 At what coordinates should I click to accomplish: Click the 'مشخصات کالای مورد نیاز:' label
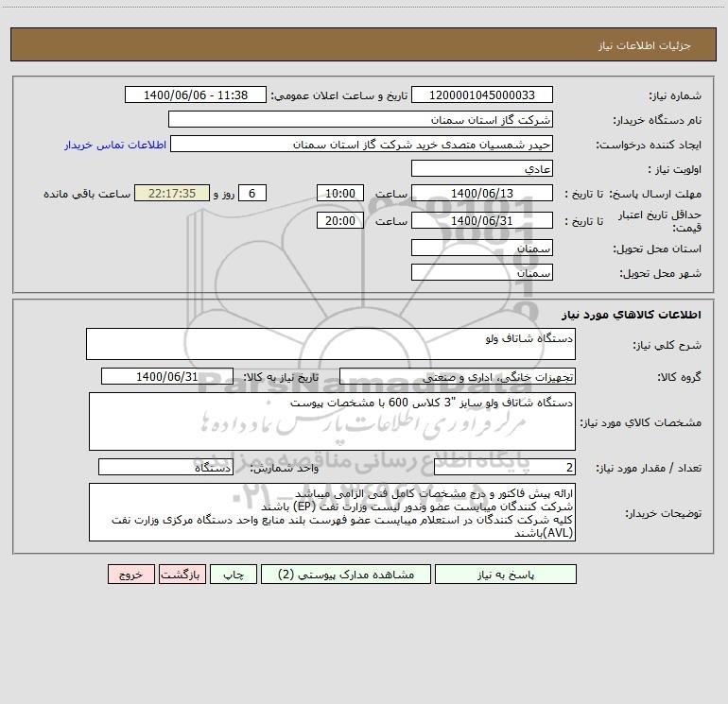641,422
